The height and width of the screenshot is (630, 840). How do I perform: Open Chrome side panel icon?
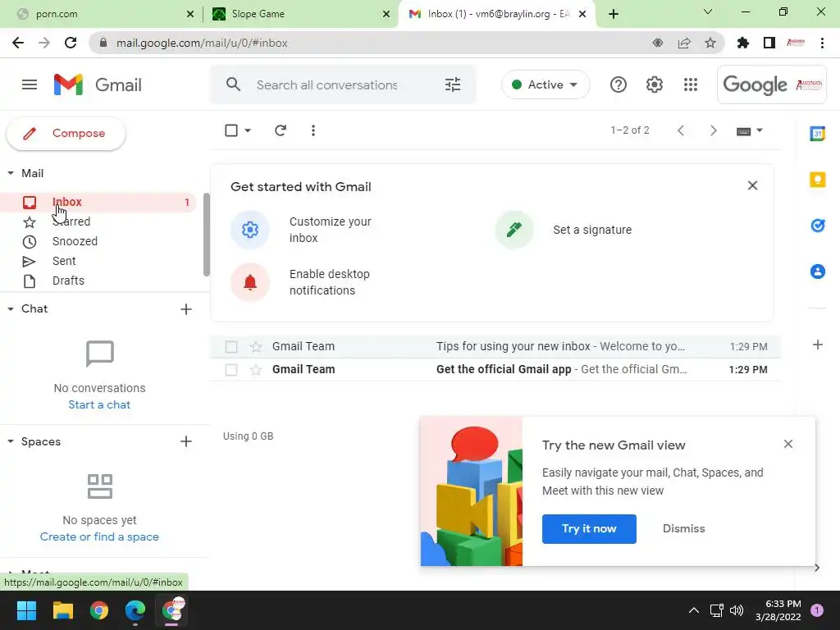coord(769,43)
